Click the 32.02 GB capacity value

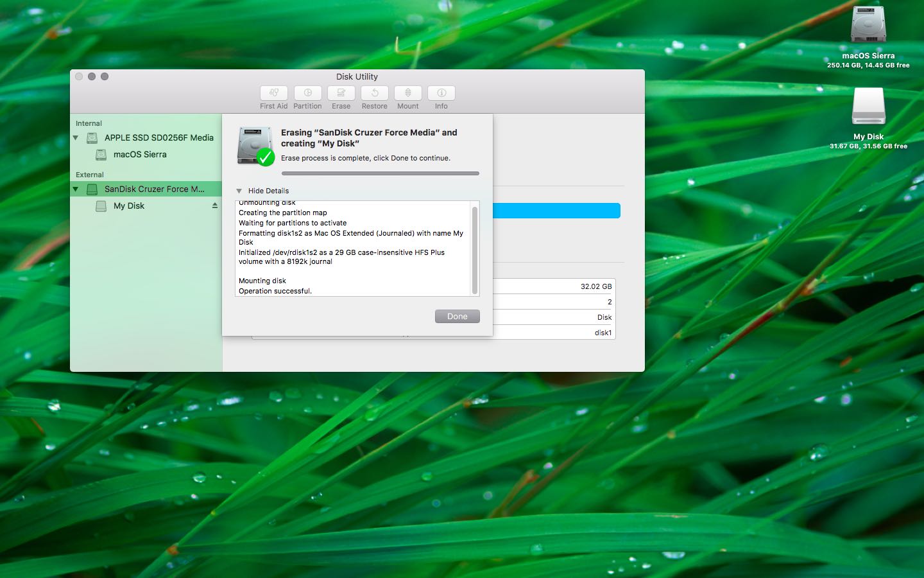(x=596, y=286)
